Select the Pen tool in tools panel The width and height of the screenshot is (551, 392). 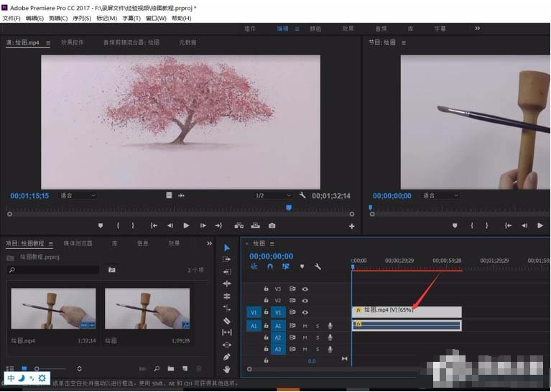pyautogui.click(x=227, y=357)
